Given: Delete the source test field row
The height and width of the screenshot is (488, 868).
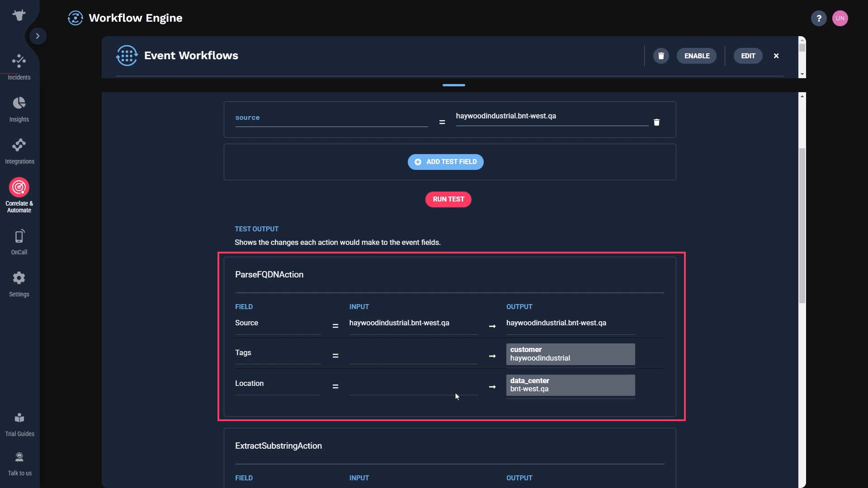Looking at the screenshot, I should click(x=656, y=122).
